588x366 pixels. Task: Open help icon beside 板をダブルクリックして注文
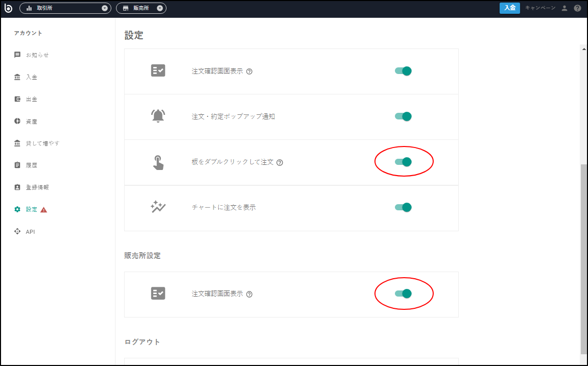tap(280, 163)
